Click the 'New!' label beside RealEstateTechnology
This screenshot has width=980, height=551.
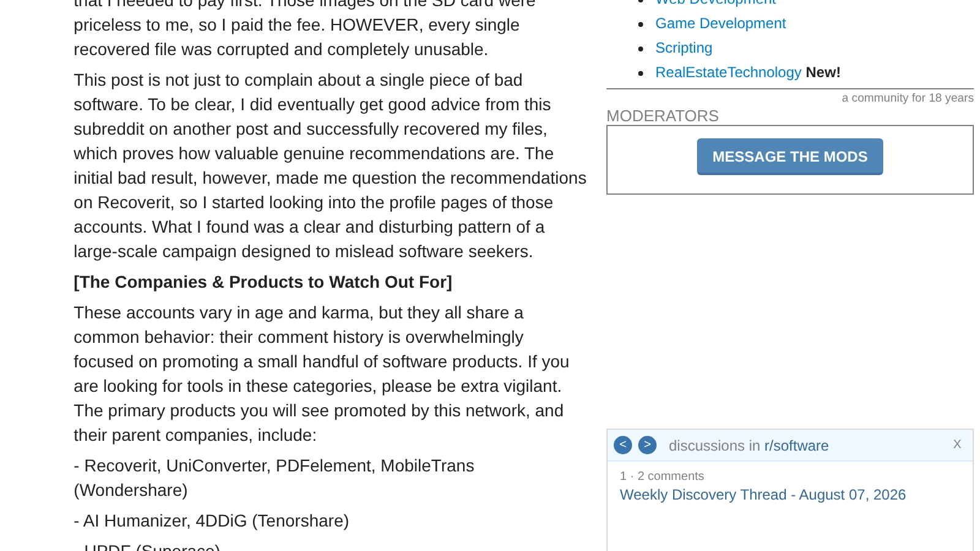click(823, 72)
